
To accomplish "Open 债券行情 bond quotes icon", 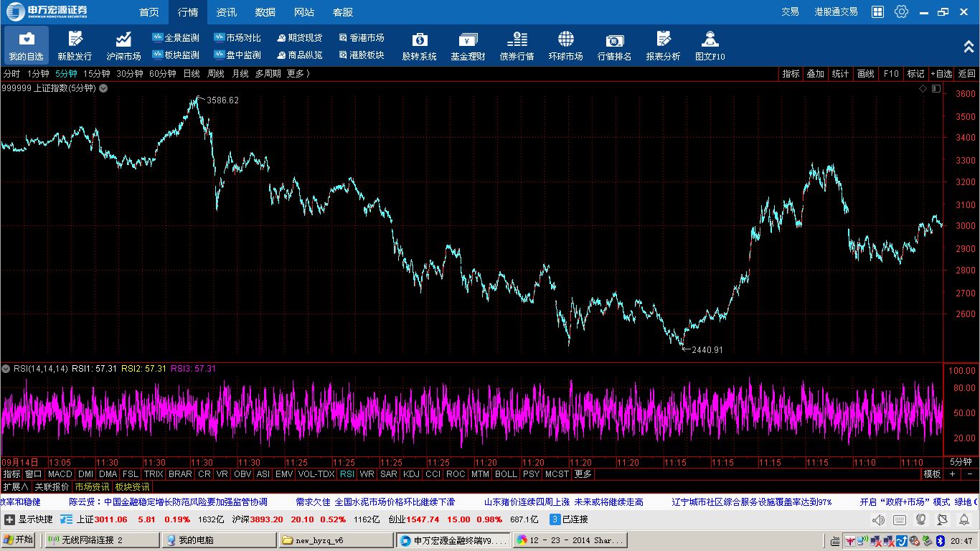I will click(517, 45).
